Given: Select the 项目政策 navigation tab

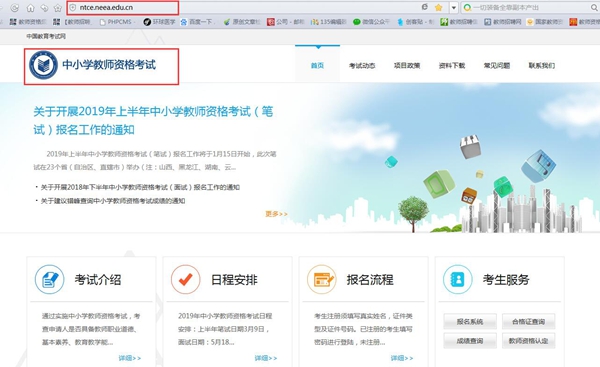Looking at the screenshot, I should 407,65.
